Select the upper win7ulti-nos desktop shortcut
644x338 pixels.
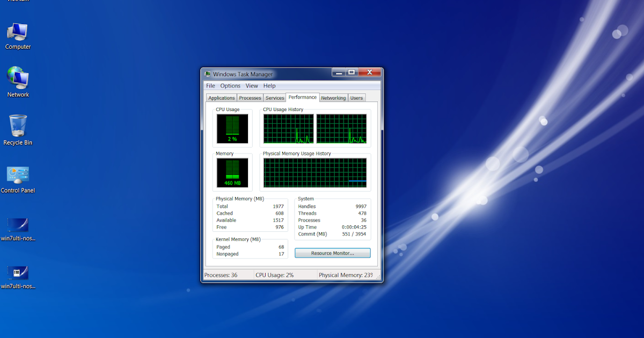(x=18, y=230)
